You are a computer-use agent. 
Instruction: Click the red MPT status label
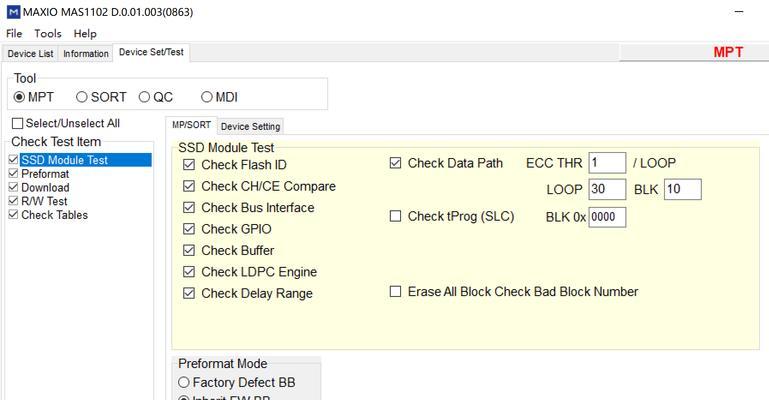(728, 52)
